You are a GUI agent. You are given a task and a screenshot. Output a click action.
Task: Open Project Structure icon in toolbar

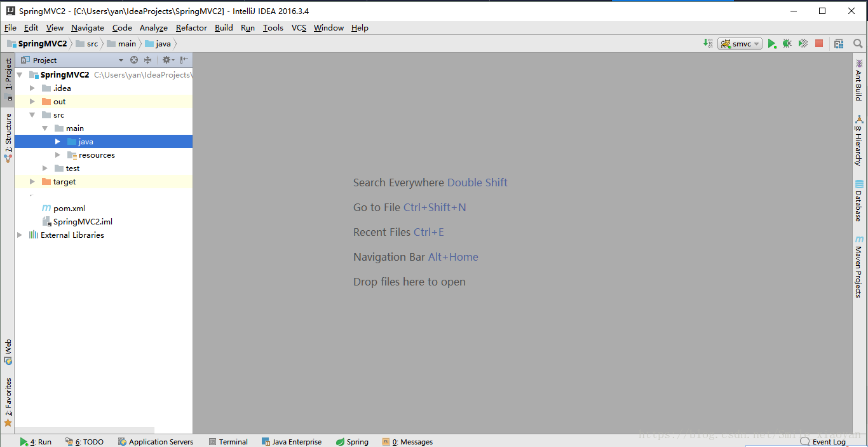pyautogui.click(x=839, y=43)
